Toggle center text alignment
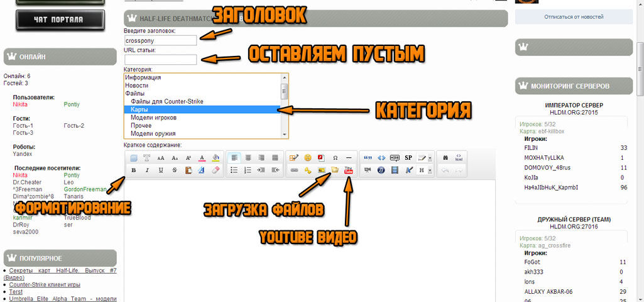This screenshot has width=644, height=302. point(248,158)
